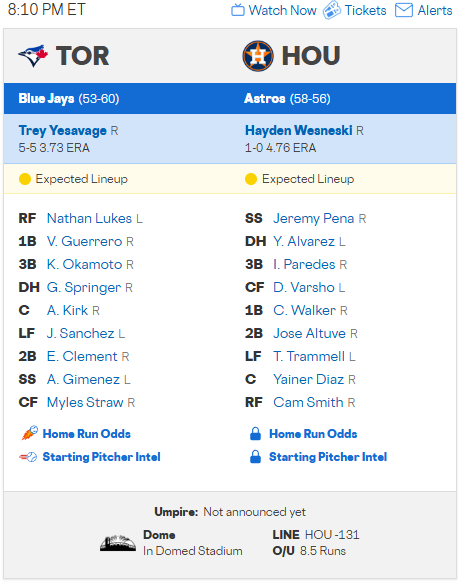The height and width of the screenshot is (583, 459).
Task: Open Blue Jays Home Run Odds link
Action: click(x=87, y=434)
